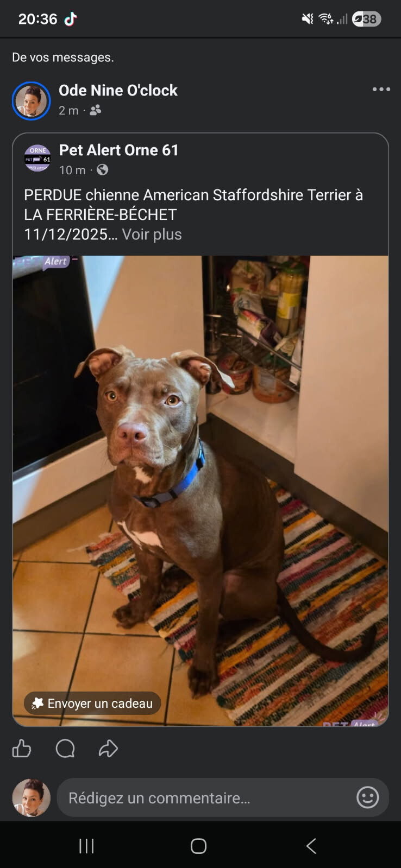
Task: Tap the comment bubble icon
Action: [65, 749]
